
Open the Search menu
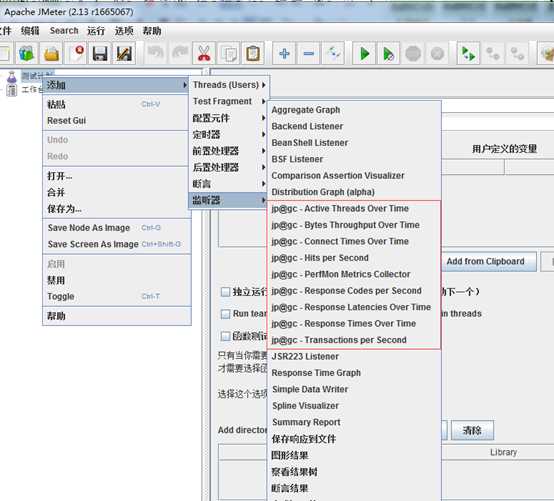pos(64,31)
